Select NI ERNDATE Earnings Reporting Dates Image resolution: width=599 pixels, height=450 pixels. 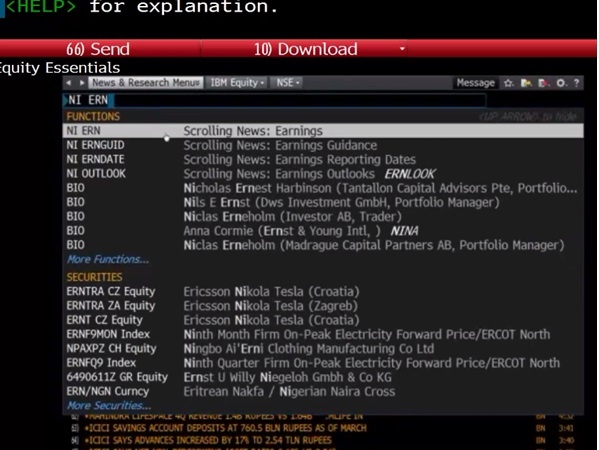pyautogui.click(x=323, y=159)
